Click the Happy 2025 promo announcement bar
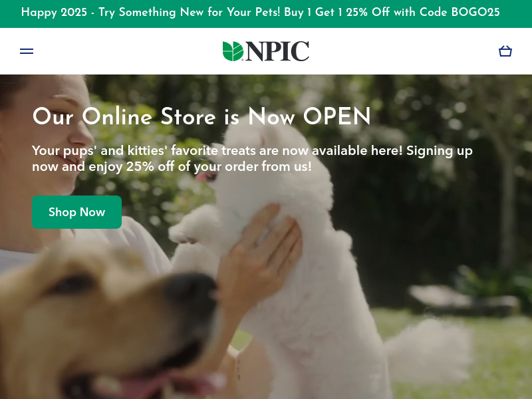Viewport: 532px width, 399px height. click(x=266, y=13)
